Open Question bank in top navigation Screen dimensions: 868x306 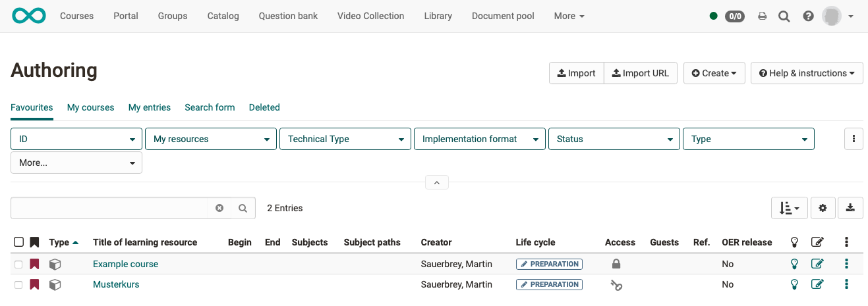(x=288, y=16)
